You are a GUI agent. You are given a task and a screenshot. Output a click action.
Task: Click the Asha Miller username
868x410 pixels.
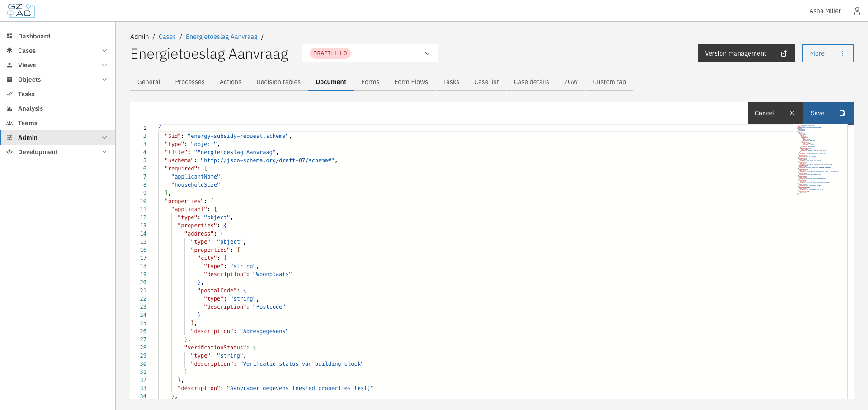825,11
